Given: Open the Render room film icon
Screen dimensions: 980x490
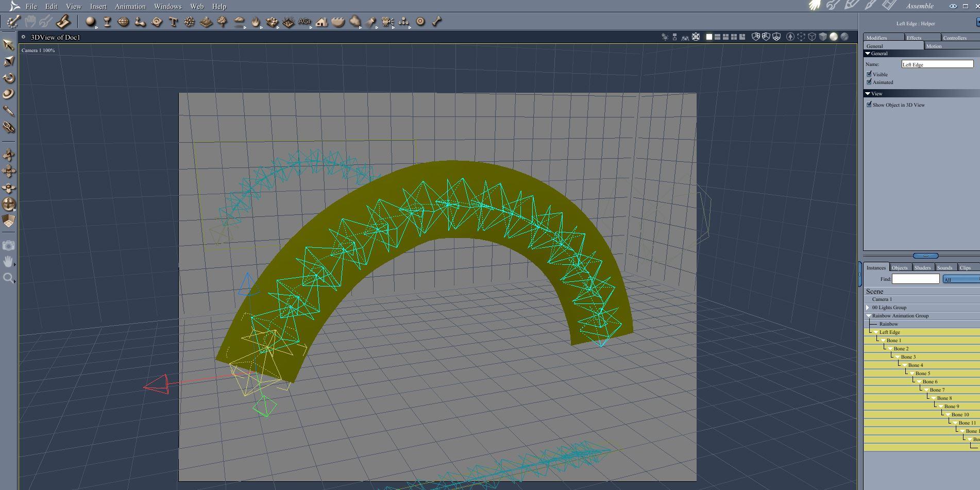Looking at the screenshot, I should (889, 6).
